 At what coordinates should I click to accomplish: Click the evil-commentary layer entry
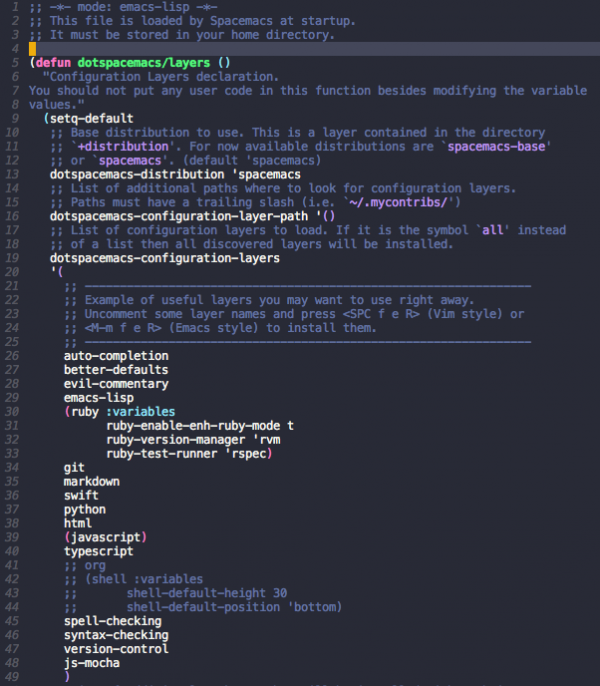(116, 384)
